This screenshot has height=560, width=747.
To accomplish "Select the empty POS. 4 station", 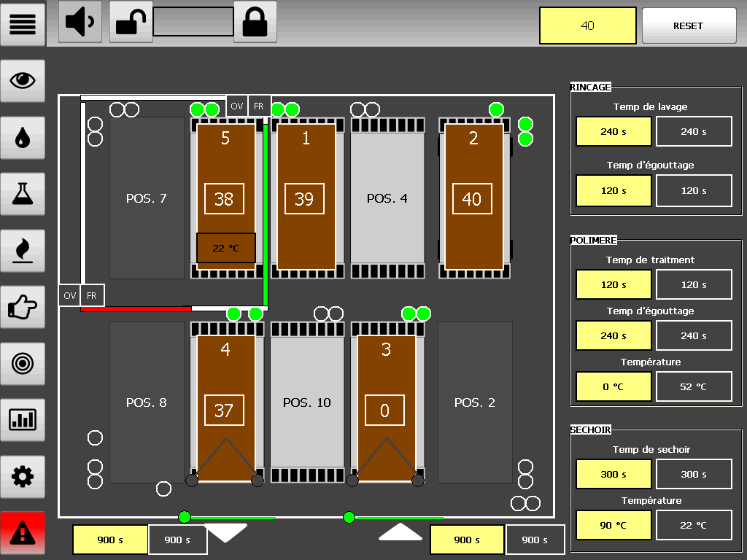I will pyautogui.click(x=387, y=198).
